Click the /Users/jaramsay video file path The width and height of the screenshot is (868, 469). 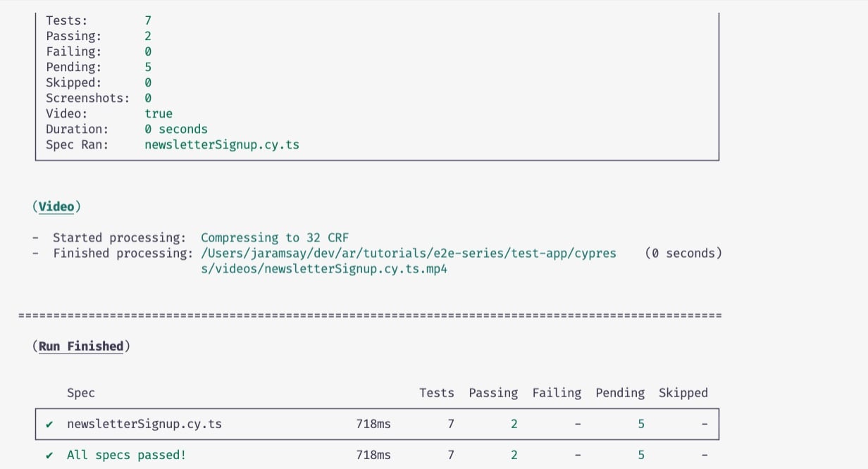pyautogui.click(x=409, y=253)
